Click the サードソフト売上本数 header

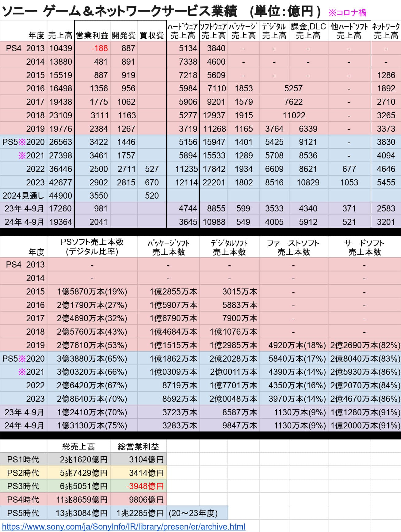pyautogui.click(x=364, y=248)
